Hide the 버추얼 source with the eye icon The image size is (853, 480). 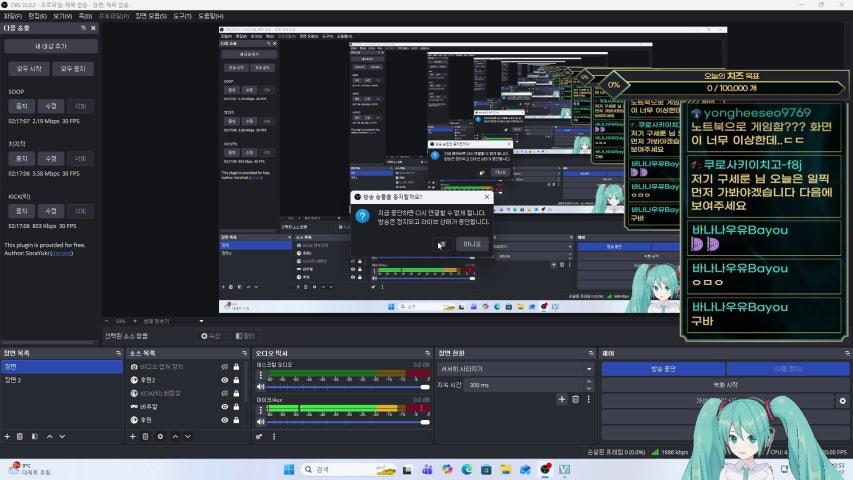(225, 407)
